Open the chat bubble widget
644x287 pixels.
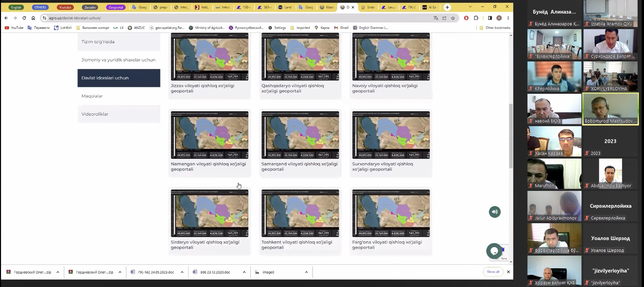click(x=494, y=251)
